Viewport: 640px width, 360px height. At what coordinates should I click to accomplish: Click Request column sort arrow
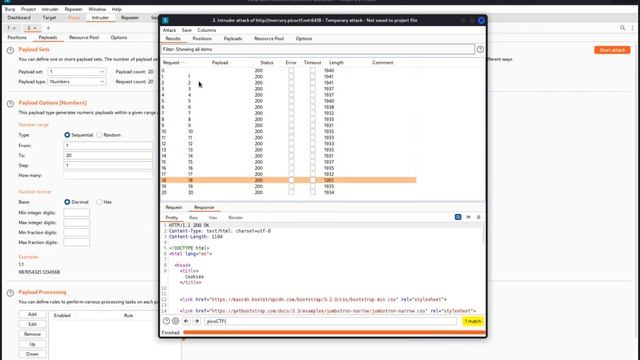tap(183, 62)
